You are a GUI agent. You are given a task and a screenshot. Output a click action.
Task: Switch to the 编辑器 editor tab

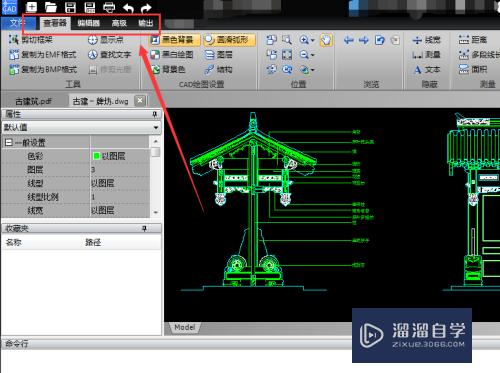[x=88, y=23]
